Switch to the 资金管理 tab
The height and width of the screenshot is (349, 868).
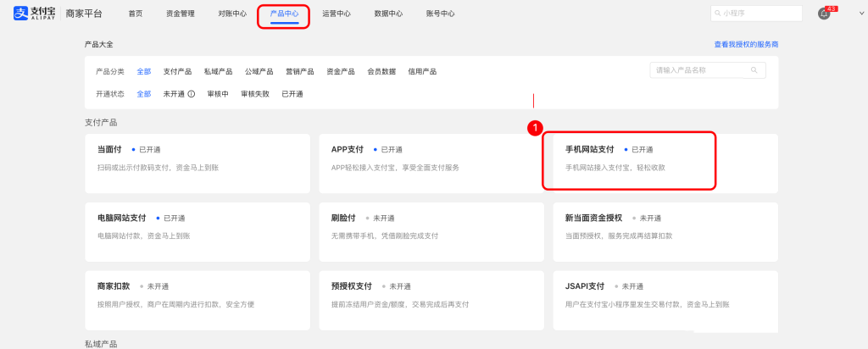[180, 14]
